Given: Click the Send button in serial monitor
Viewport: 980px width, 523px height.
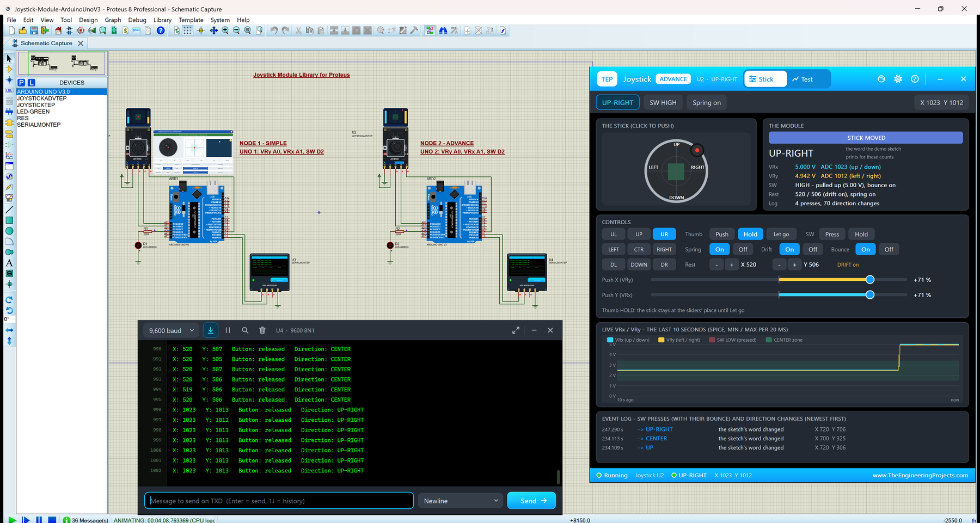Looking at the screenshot, I should tap(531, 501).
